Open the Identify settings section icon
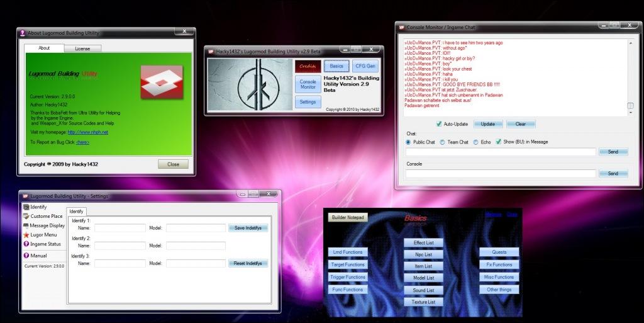Viewport: 644px width, 323px height. tap(26, 207)
